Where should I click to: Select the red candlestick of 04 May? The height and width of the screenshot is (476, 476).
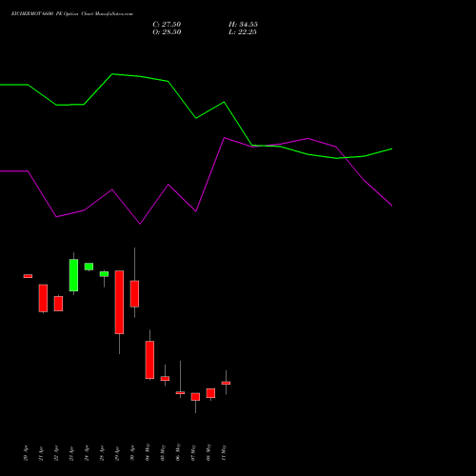(x=149, y=360)
